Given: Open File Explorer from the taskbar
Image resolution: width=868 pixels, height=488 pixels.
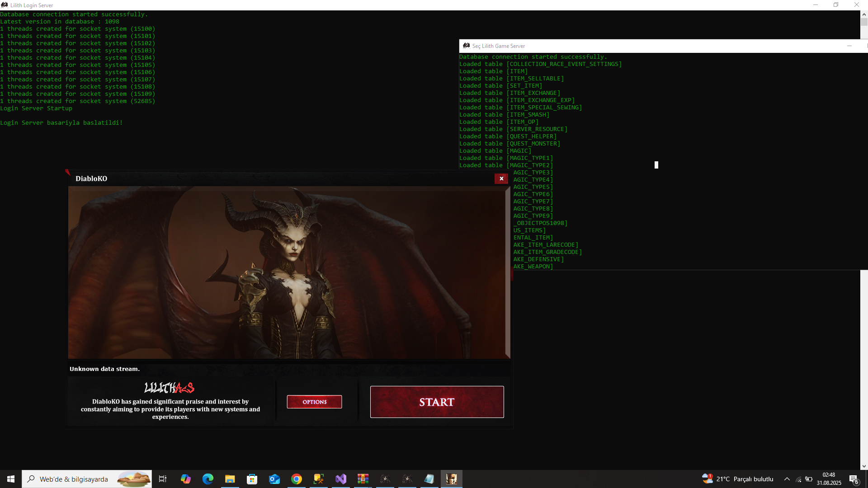Looking at the screenshot, I should pyautogui.click(x=230, y=479).
